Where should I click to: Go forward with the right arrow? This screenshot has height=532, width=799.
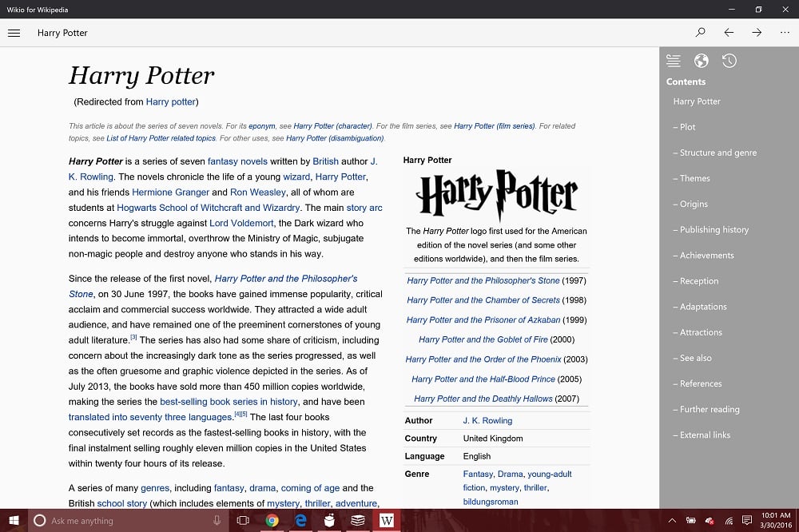(x=757, y=33)
